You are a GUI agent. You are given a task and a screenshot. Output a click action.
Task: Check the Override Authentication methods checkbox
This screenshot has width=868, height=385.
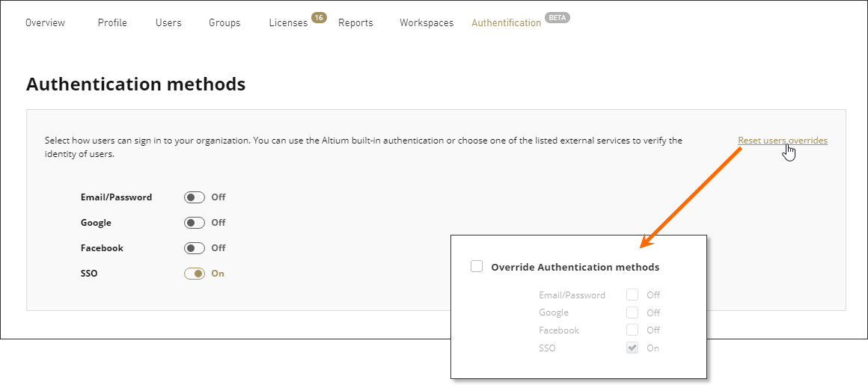click(477, 266)
